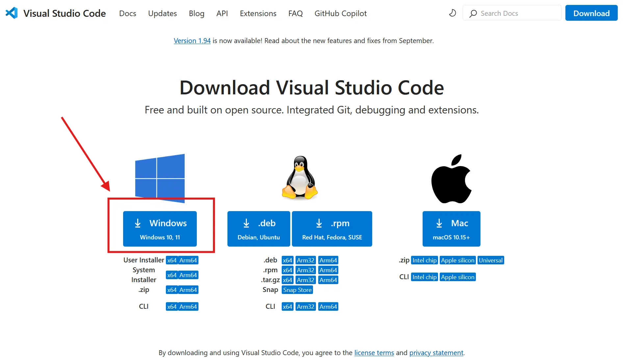Click the Apple logo image

tap(451, 179)
